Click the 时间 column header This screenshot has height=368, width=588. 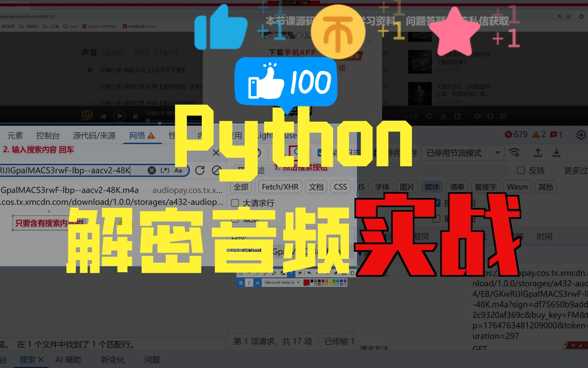tap(544, 236)
